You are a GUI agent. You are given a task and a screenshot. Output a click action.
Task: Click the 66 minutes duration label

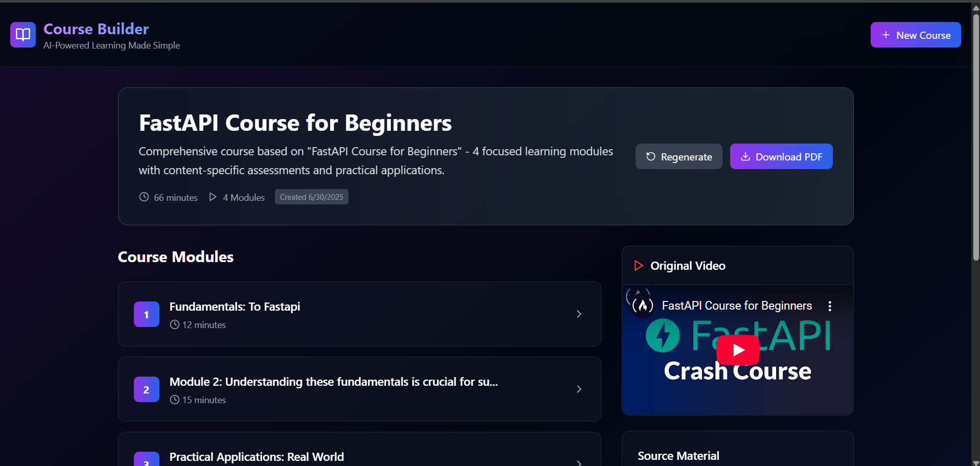[x=176, y=197]
